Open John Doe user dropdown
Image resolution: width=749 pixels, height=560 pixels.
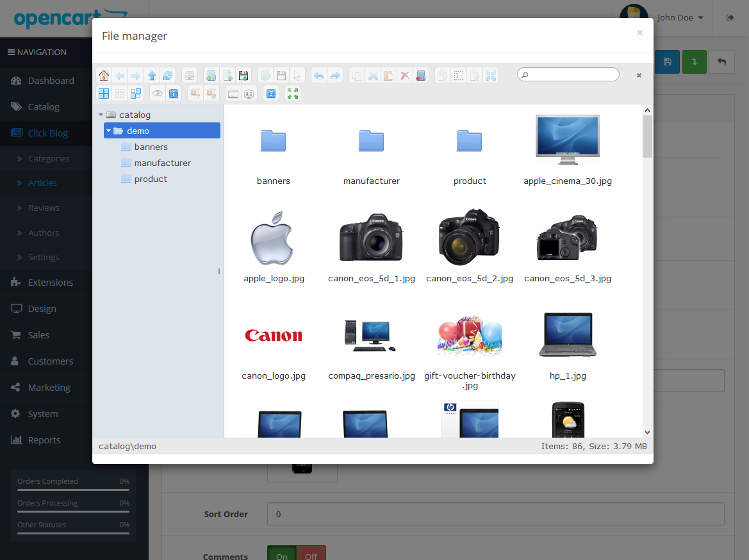(x=680, y=18)
